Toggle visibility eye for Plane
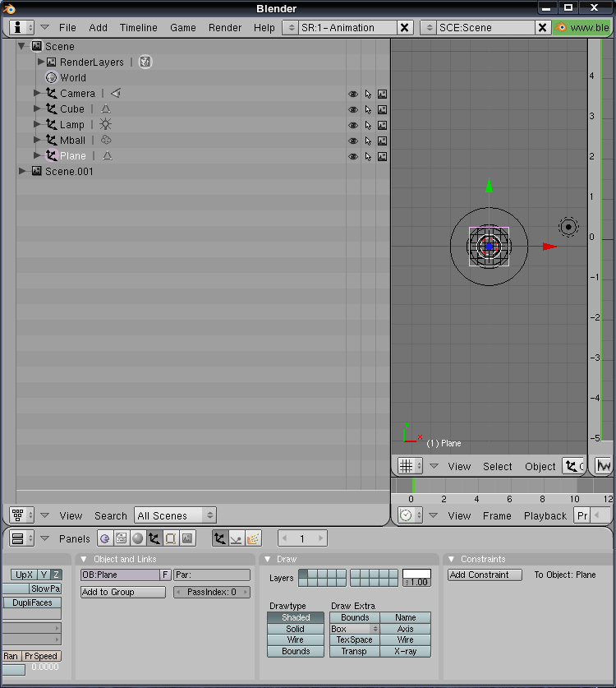Screen dimensions: 616x688 [353, 157]
